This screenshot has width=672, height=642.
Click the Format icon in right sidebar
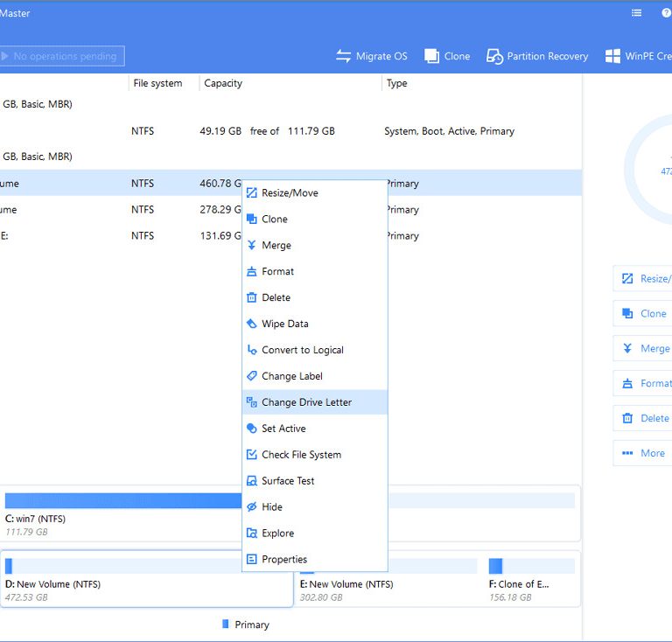(x=627, y=383)
